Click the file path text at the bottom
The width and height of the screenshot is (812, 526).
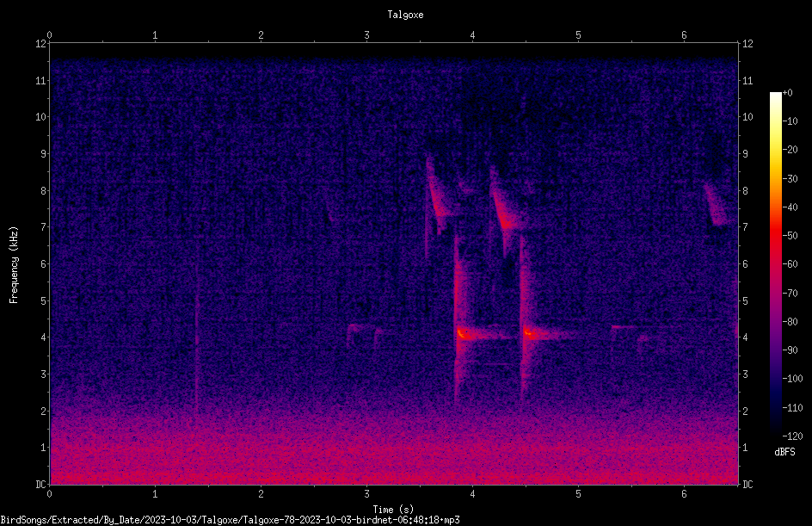click(230, 520)
